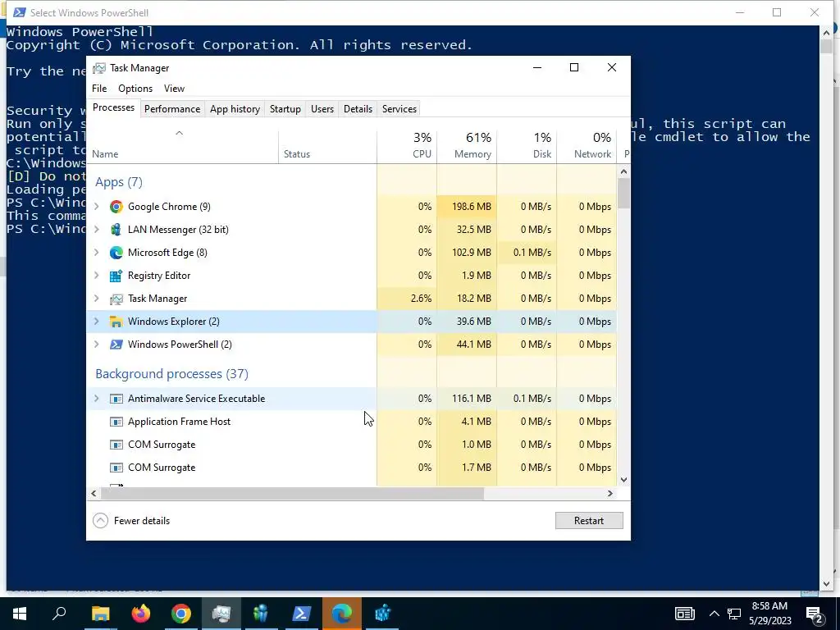840x630 pixels.
Task: Expand the Task Manager process entry
Action: pos(97,299)
